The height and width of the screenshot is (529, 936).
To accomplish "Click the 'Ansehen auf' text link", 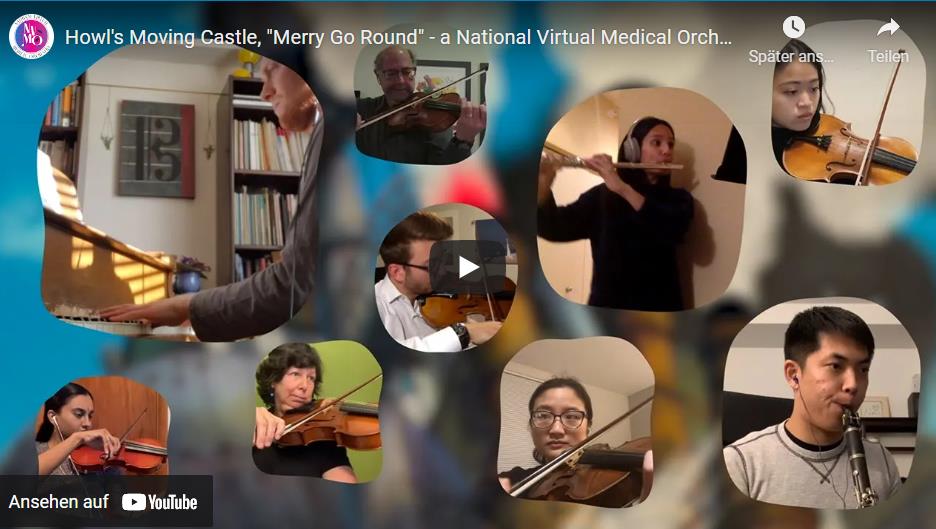I will 58,502.
